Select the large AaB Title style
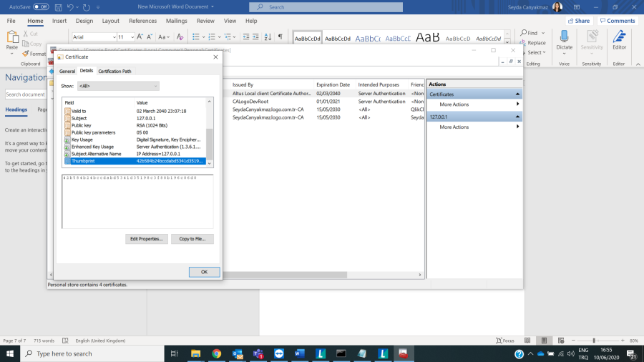The height and width of the screenshot is (362, 644). pyautogui.click(x=428, y=38)
